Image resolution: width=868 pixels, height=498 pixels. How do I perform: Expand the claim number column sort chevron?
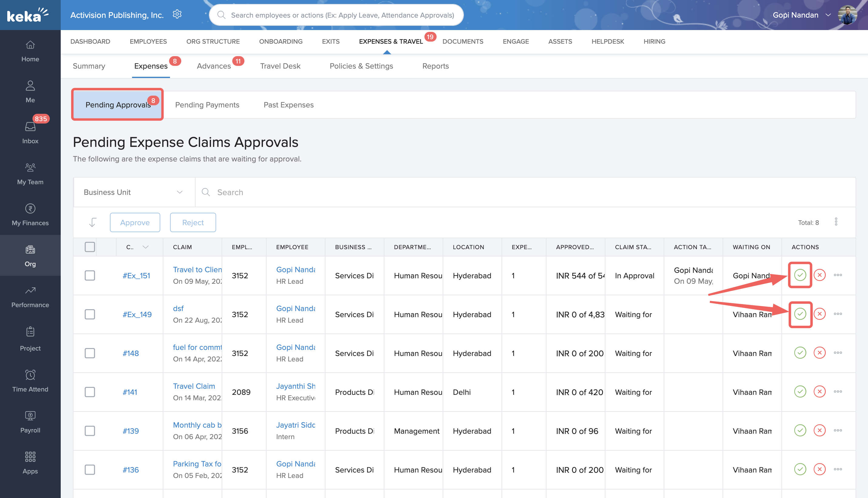(x=145, y=247)
